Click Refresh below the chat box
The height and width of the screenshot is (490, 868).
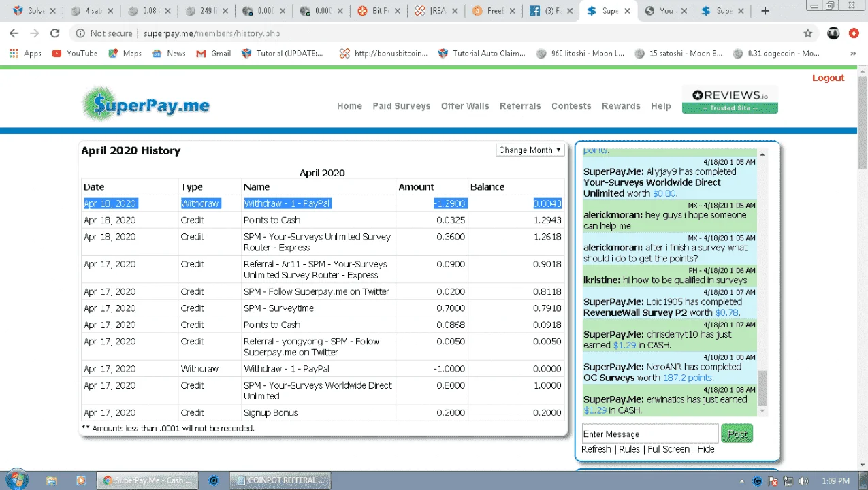(x=596, y=449)
